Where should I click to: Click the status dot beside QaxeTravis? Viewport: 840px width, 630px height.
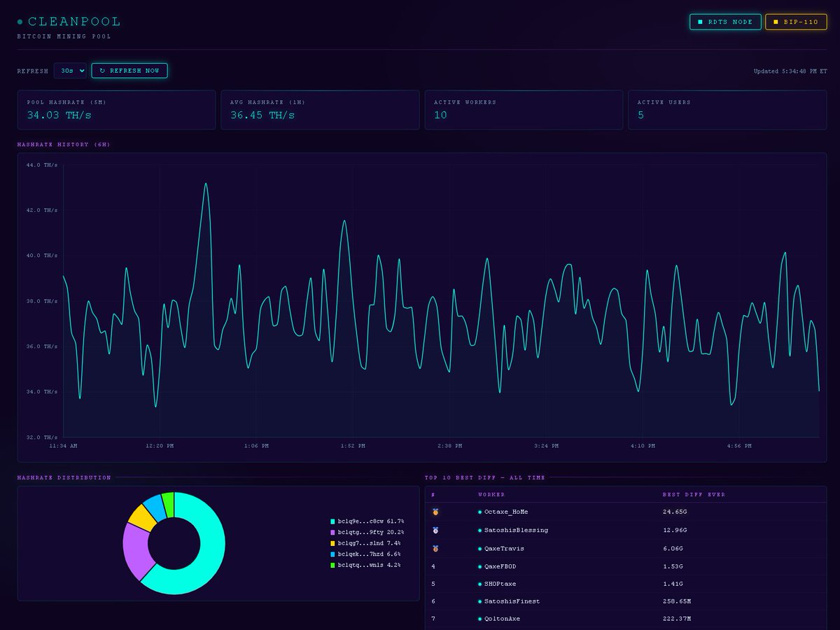(x=480, y=549)
